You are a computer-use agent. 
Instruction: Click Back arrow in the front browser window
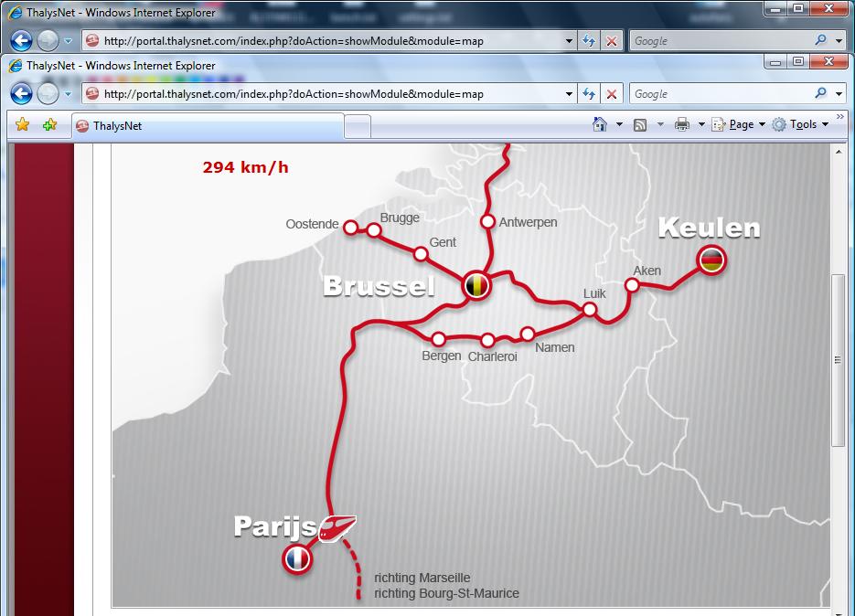[22, 94]
